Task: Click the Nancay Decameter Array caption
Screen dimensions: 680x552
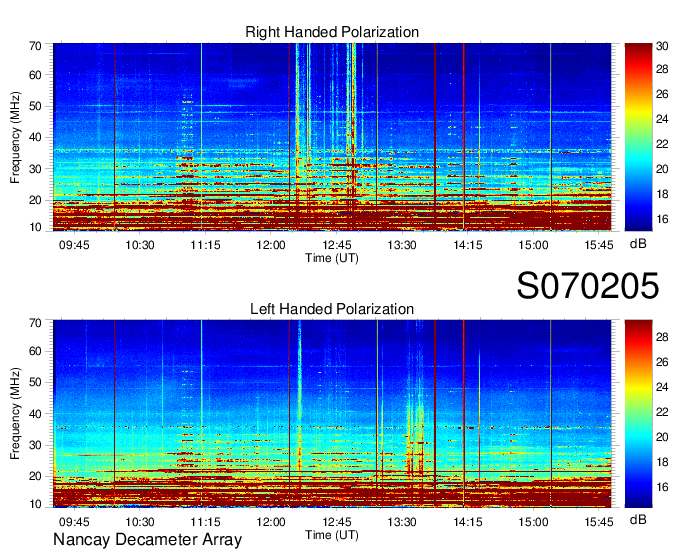Action: click(147, 540)
